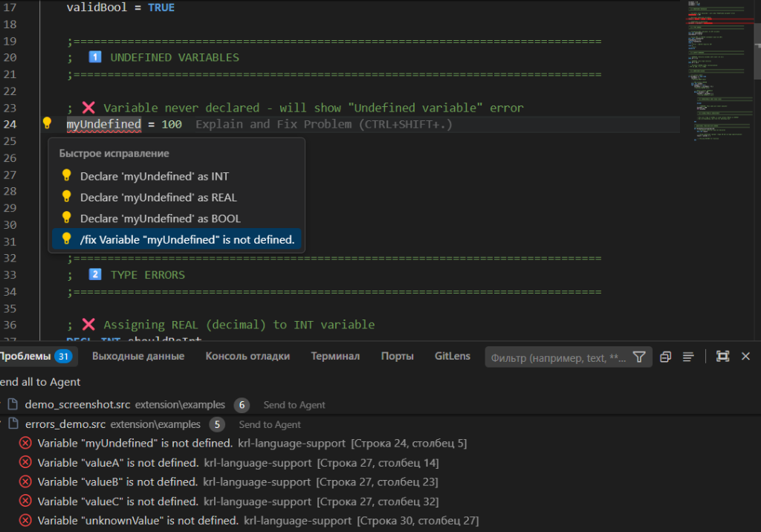Click file icon beside demo_screenshot.src
Viewport: 761px width, 532px height.
pos(13,404)
